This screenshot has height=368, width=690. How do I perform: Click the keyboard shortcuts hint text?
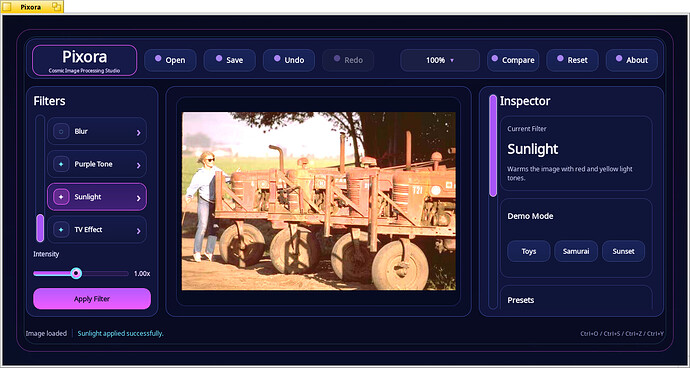(x=622, y=334)
